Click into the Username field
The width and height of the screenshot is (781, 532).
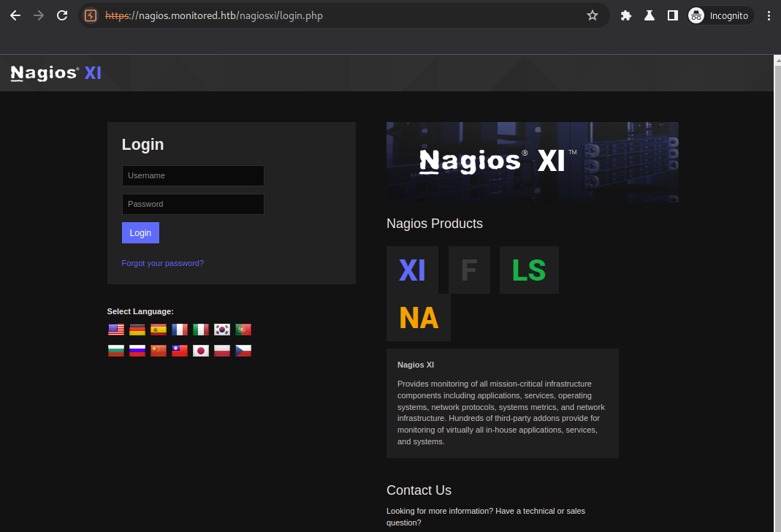(x=192, y=175)
